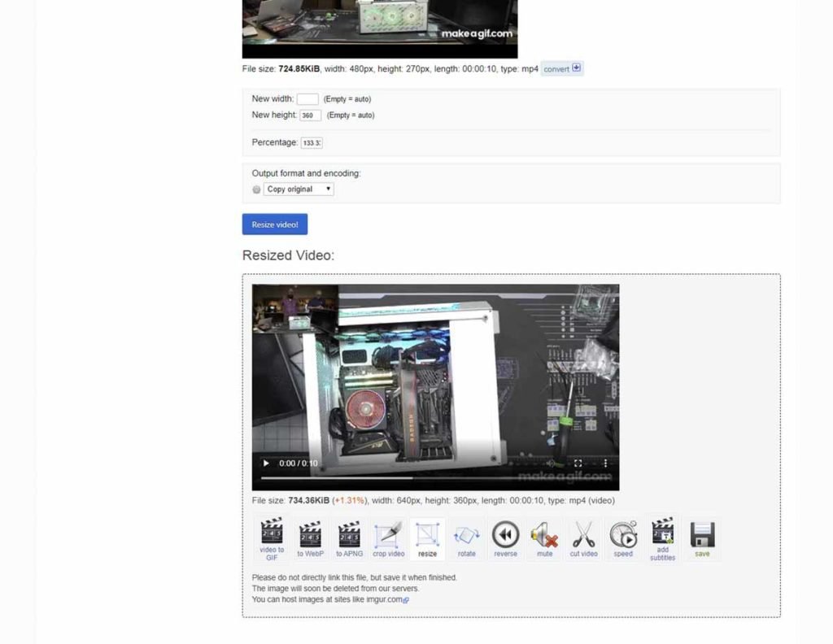Click the Resize video! button

pos(275,224)
